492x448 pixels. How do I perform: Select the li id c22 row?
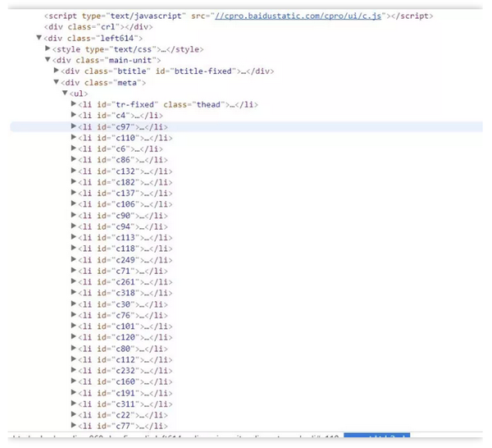coord(123,415)
